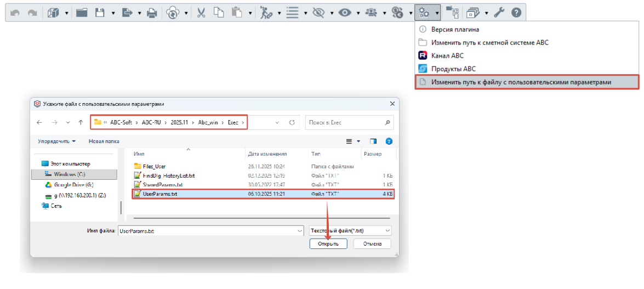Click the blue help icon in dialog
This screenshot has width=644, height=289.
tap(389, 141)
